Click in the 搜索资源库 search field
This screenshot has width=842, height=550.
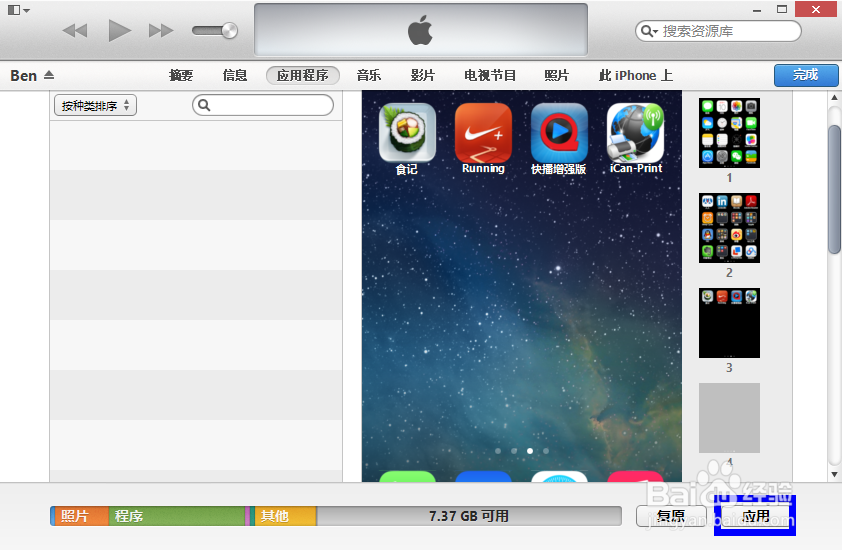coord(718,31)
